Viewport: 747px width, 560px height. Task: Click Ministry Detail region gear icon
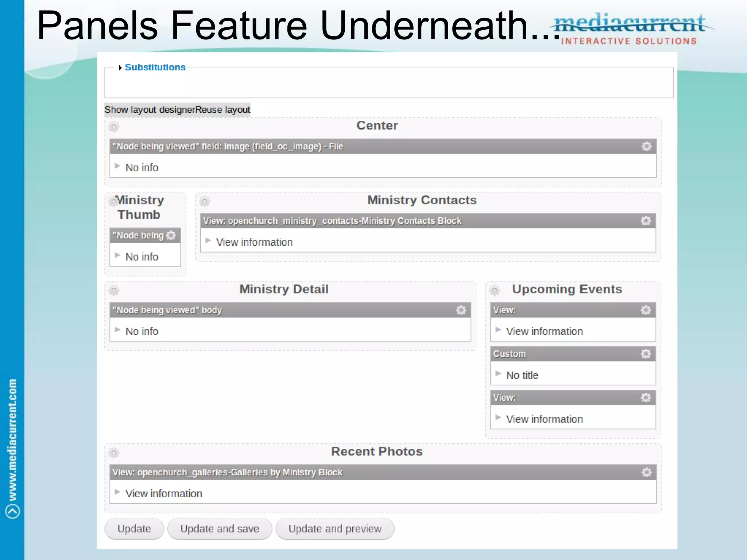pyautogui.click(x=114, y=291)
